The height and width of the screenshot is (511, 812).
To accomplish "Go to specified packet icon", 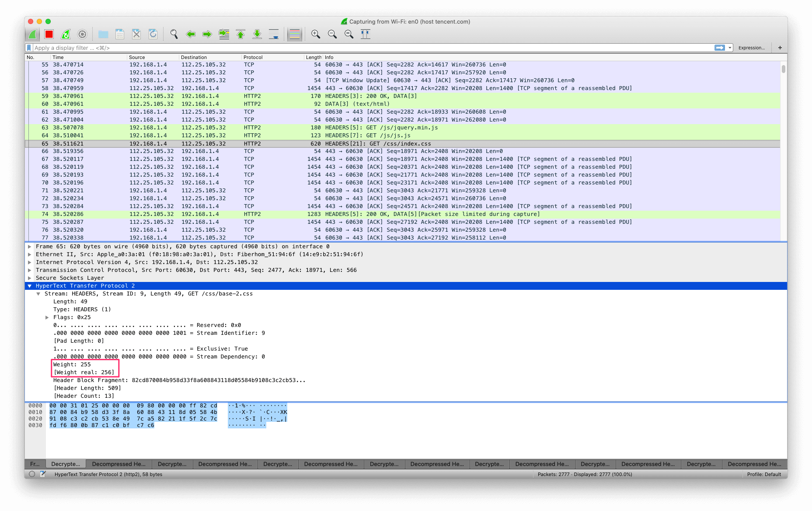I will (224, 34).
